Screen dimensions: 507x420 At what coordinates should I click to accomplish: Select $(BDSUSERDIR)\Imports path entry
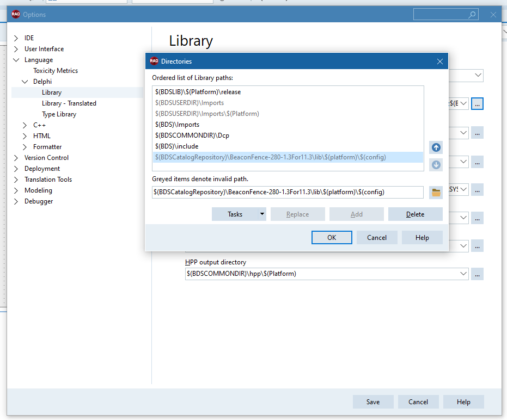point(288,103)
